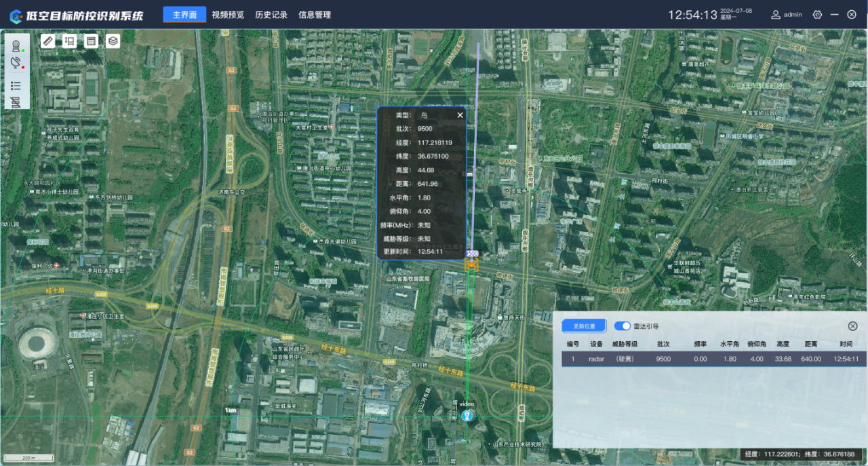Viewport: 868px width, 466px height.
Task: Close the radar guidance table panel
Action: [852, 326]
